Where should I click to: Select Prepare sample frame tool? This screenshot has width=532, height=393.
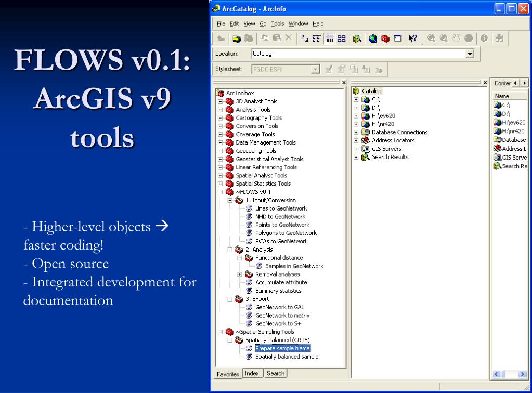coord(282,348)
